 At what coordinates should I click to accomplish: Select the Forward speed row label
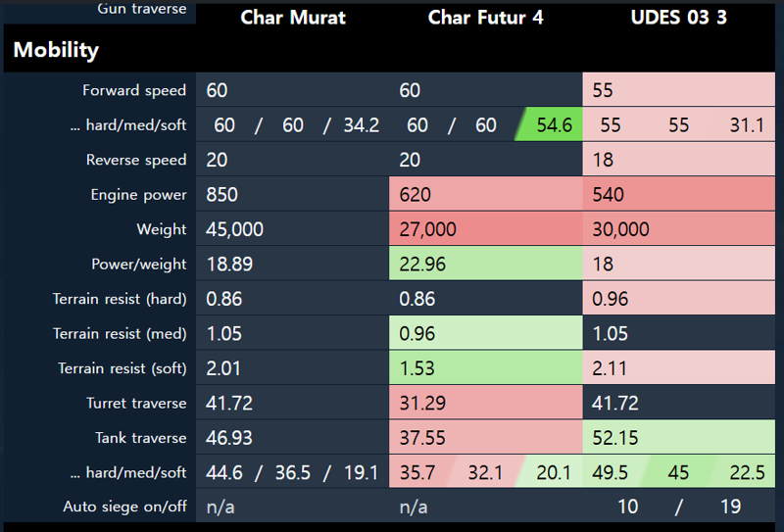(134, 90)
